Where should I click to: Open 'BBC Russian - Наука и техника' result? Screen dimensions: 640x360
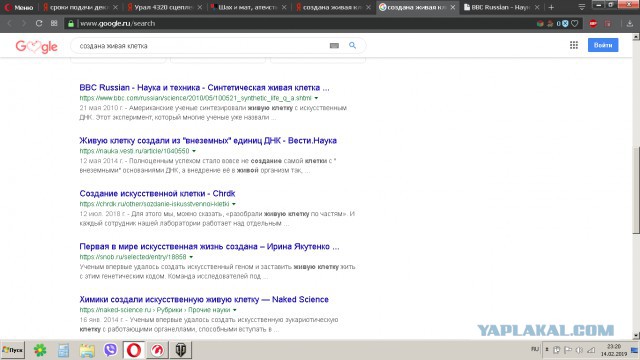[204, 87]
